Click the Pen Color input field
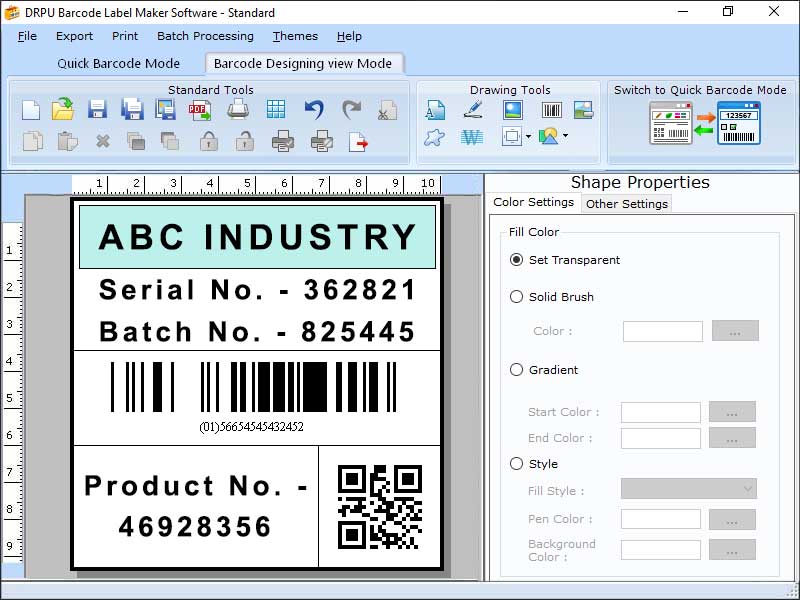The image size is (800, 600). (x=661, y=518)
